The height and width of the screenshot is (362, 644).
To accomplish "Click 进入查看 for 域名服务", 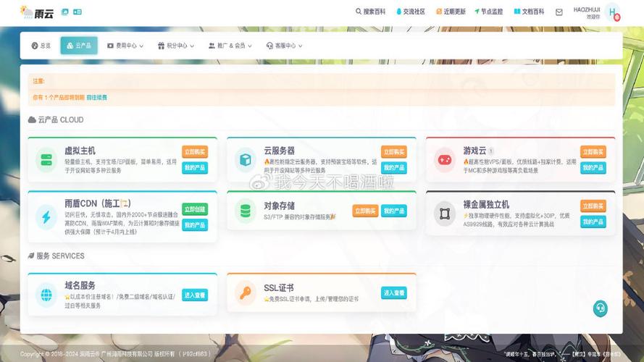I will click(x=195, y=295).
